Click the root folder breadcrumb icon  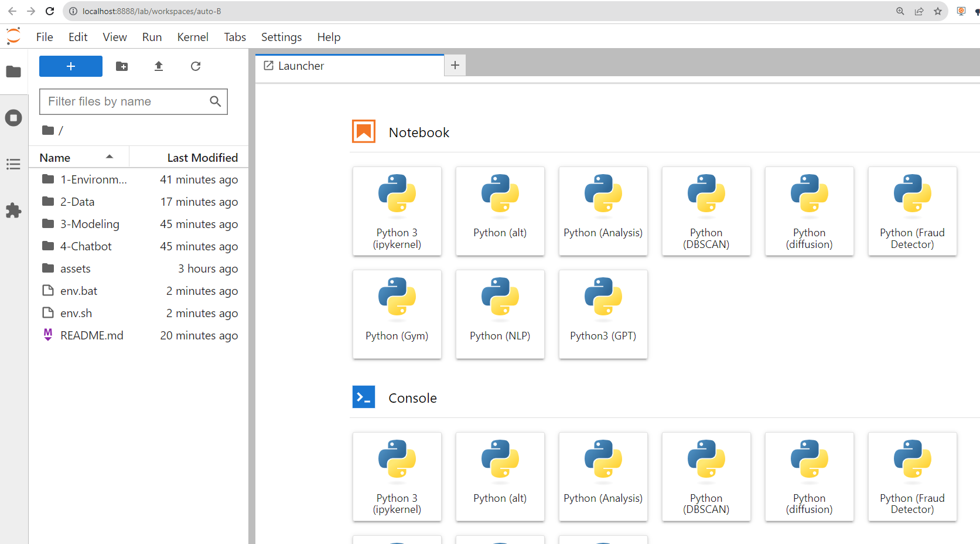tap(48, 130)
